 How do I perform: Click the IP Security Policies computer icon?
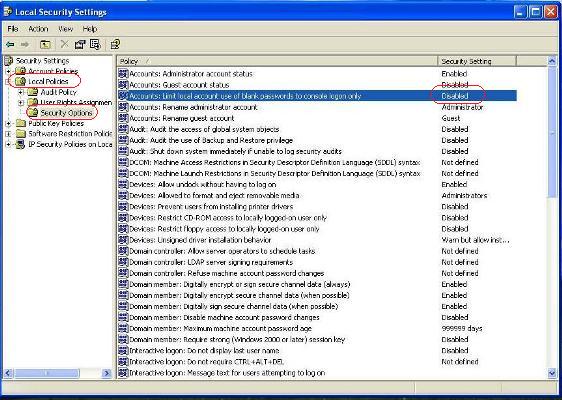(x=21, y=144)
